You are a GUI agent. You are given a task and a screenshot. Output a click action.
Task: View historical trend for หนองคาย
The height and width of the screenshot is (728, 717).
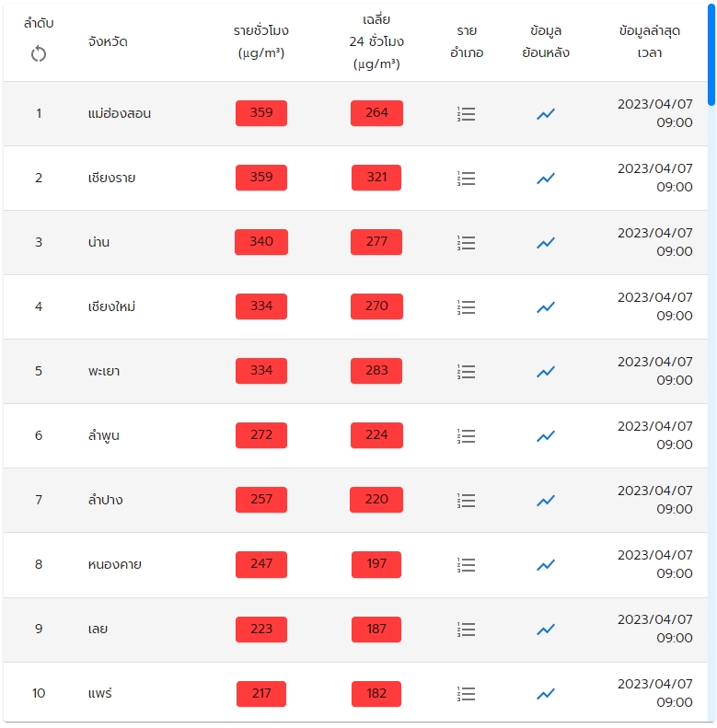coord(546,565)
